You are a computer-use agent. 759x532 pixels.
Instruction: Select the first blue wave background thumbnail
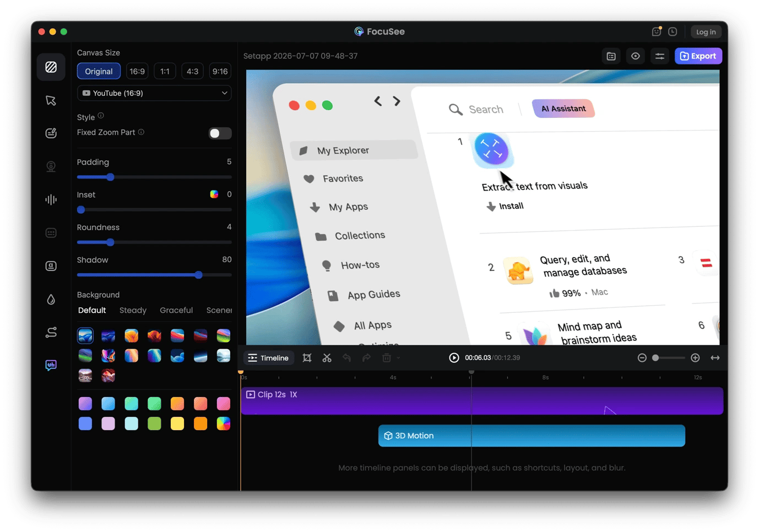(x=85, y=335)
